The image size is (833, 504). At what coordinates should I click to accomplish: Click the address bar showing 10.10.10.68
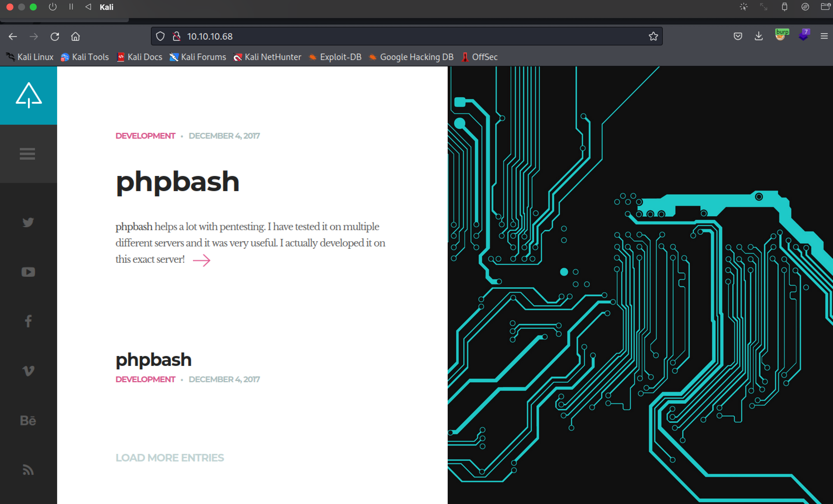[x=372, y=36]
